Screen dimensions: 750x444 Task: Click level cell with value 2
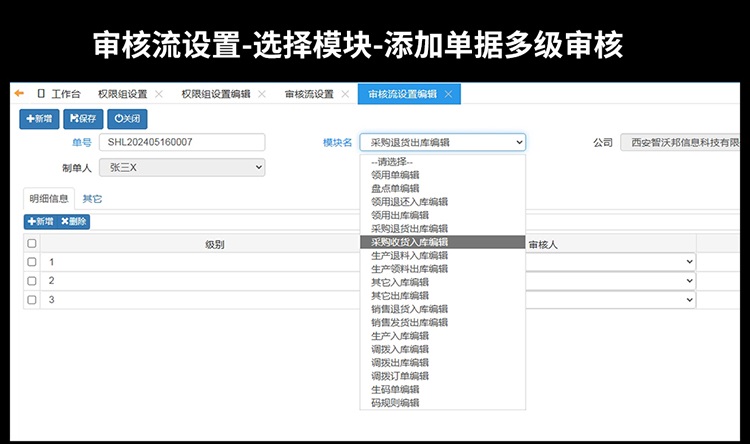[x=200, y=281]
